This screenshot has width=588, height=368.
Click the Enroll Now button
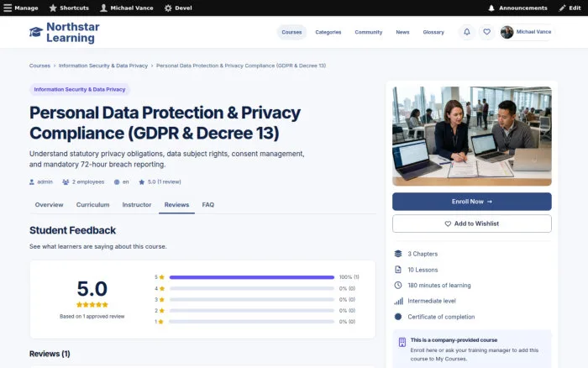pyautogui.click(x=472, y=202)
